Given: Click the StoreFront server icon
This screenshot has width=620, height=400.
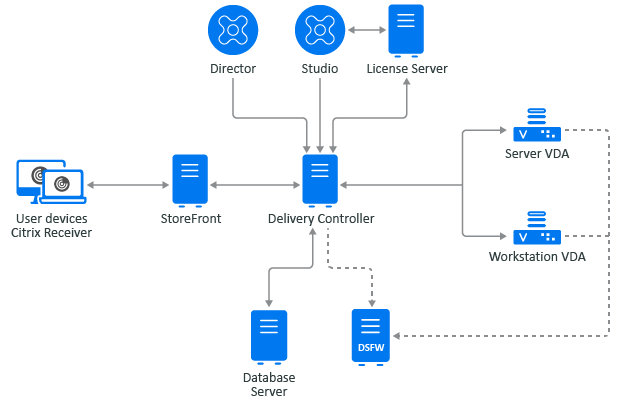Looking at the screenshot, I should 190,181.
